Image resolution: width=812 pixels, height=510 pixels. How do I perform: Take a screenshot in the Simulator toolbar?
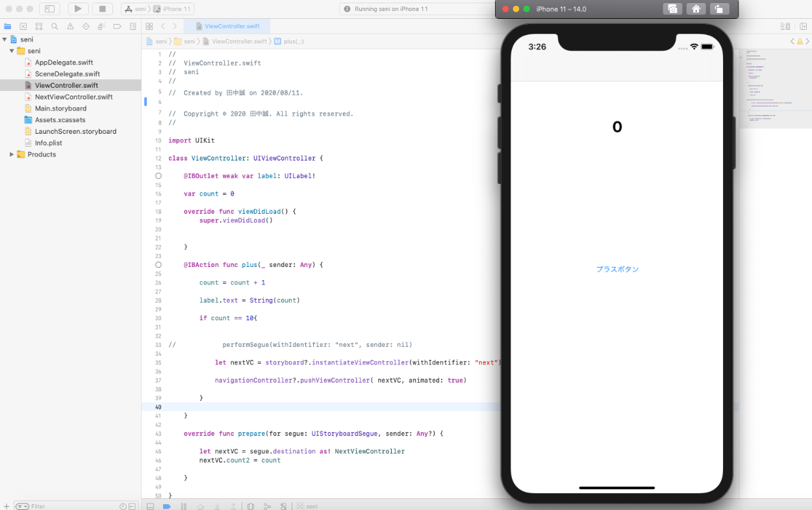(672, 9)
